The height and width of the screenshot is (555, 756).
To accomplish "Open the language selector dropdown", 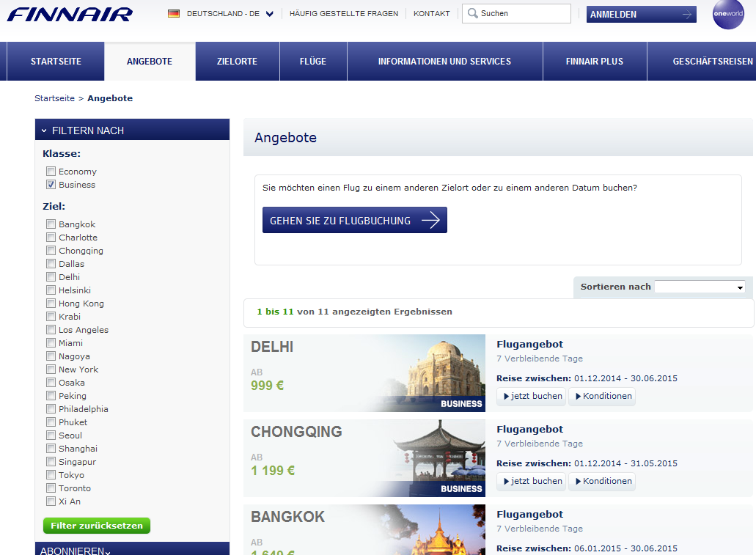I will point(268,13).
